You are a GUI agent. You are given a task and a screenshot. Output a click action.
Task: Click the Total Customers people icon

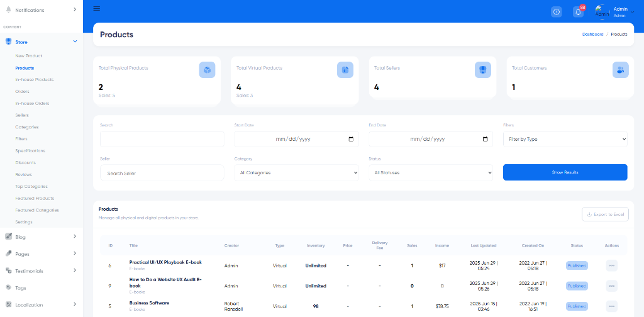click(621, 70)
